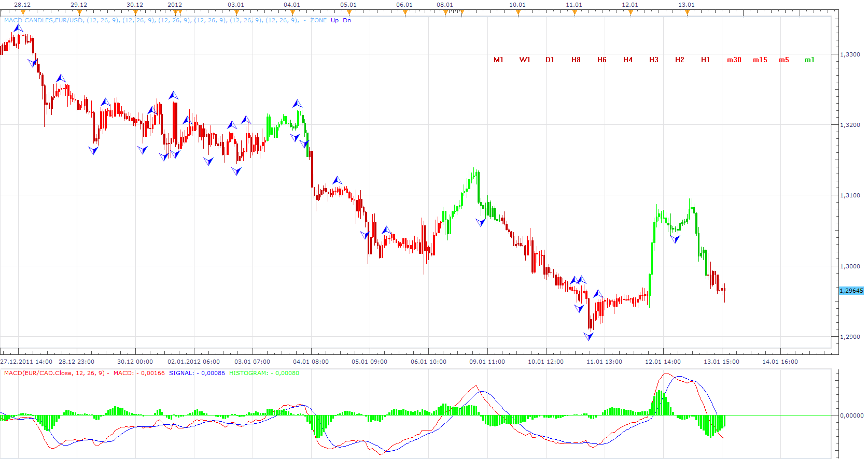
Task: Choose the D1 daily timeframe
Action: pyautogui.click(x=550, y=60)
